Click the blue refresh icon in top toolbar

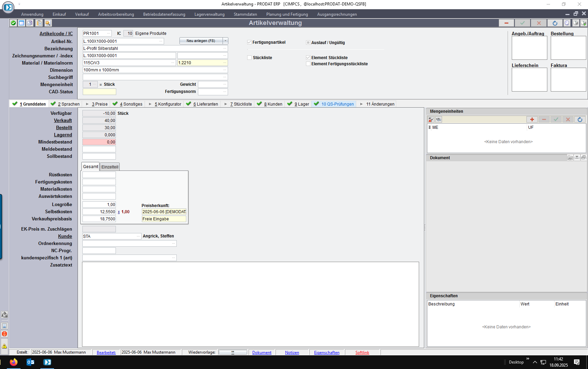(555, 23)
